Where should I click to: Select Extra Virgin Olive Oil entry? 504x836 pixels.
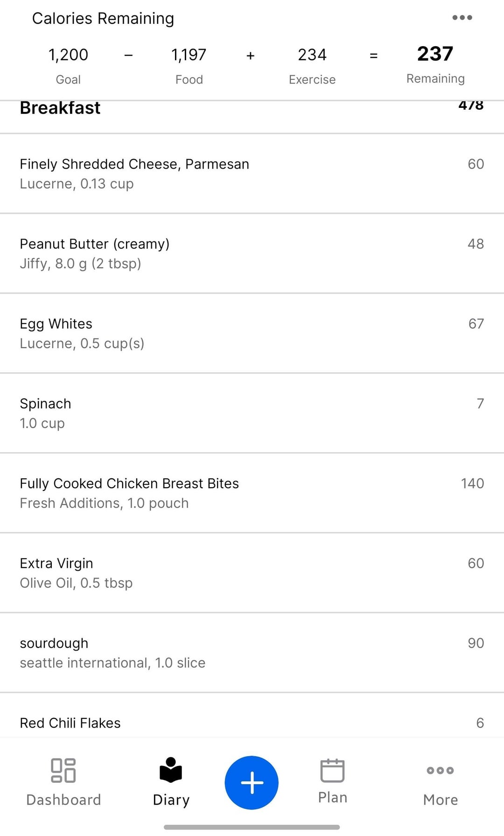coord(76,573)
